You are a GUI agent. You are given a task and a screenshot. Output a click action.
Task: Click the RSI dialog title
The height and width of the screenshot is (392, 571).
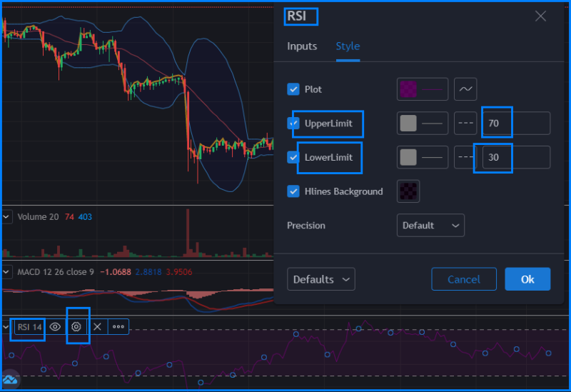coord(297,16)
